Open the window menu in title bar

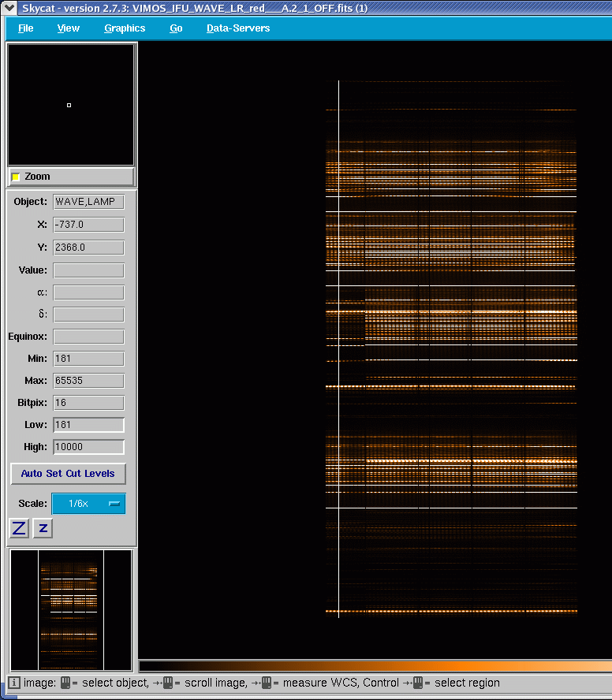click(x=9, y=8)
